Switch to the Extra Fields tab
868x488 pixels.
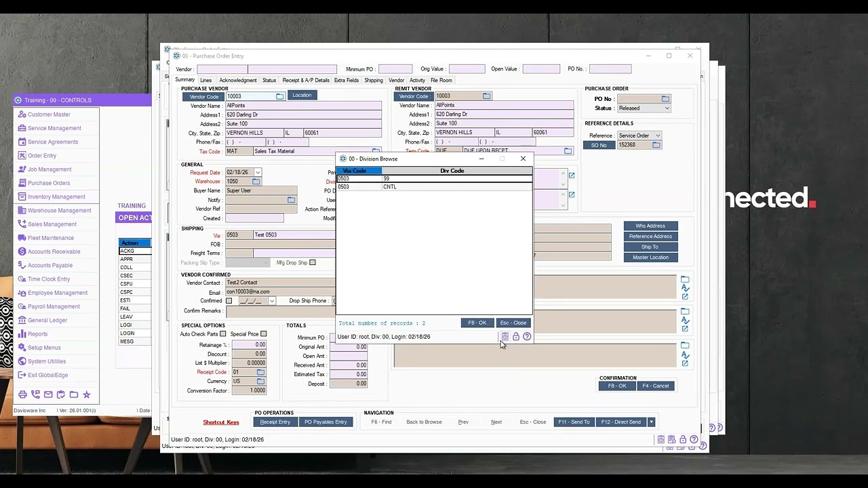tap(347, 80)
